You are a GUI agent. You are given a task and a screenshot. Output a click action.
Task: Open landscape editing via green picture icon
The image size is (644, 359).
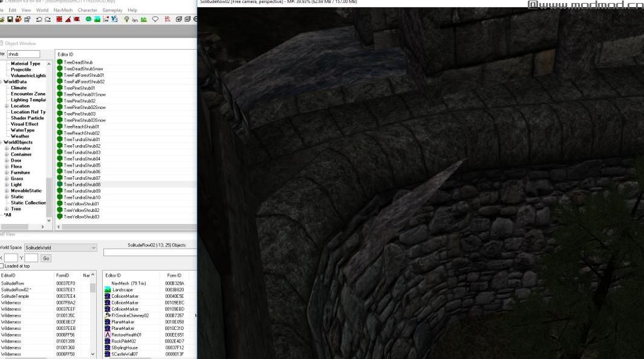click(x=97, y=19)
